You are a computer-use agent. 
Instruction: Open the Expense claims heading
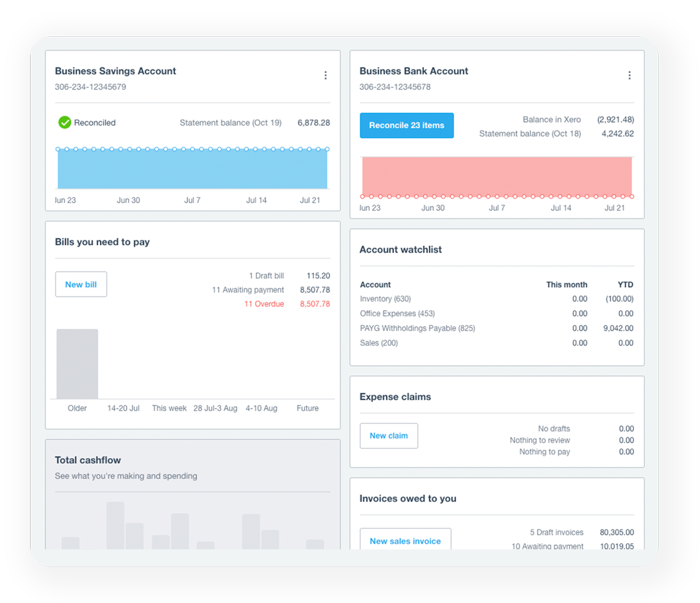pos(395,397)
